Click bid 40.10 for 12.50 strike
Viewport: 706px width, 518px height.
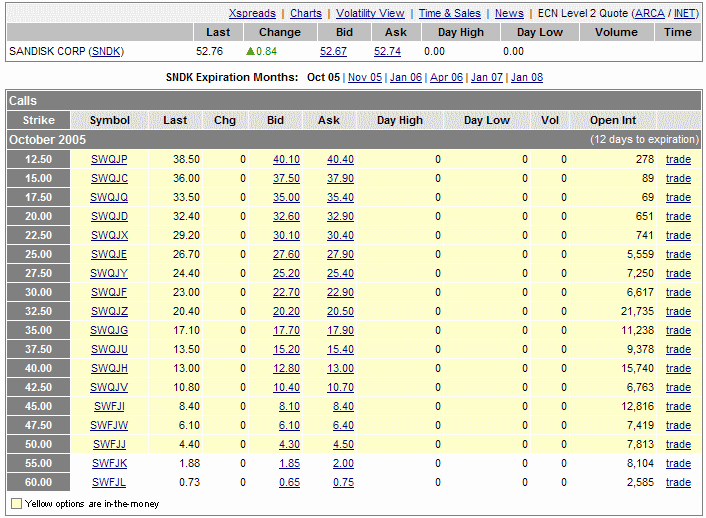286,159
